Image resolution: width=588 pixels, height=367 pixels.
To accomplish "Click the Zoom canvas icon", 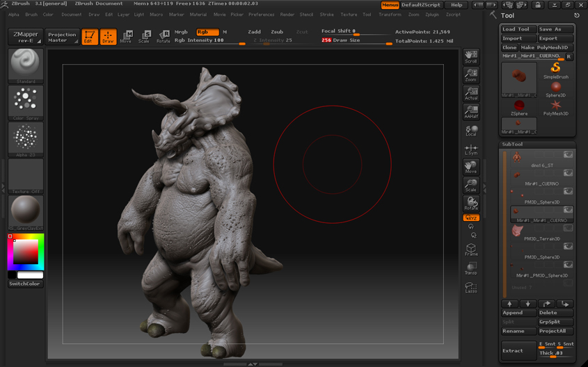I will (471, 75).
